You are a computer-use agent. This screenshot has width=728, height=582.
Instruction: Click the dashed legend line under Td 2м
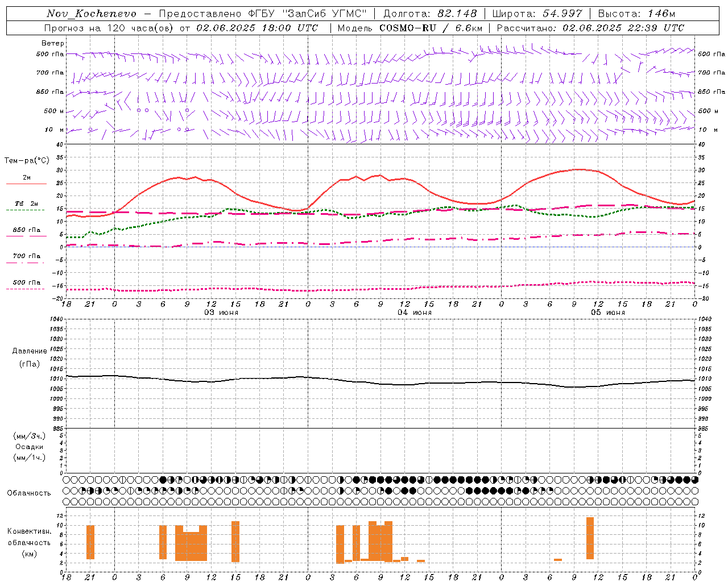click(x=26, y=210)
